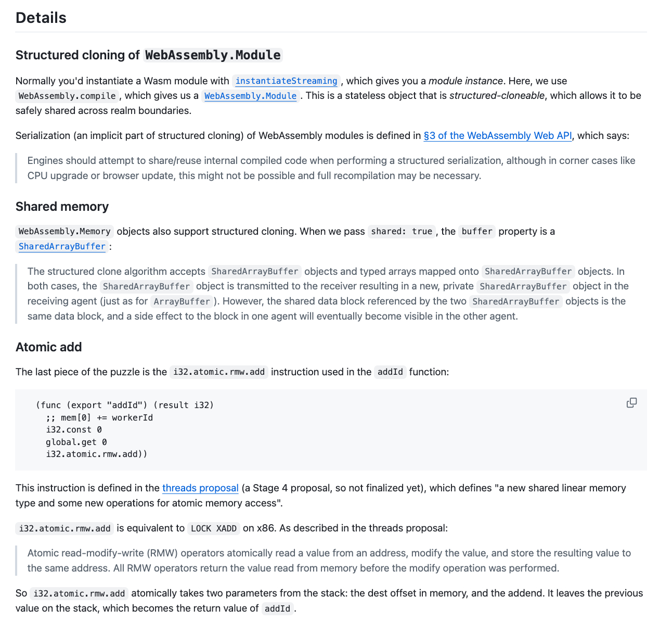672x634 pixels.
Task: Click the quote starting 'Engines should attempt'
Action: [331, 168]
